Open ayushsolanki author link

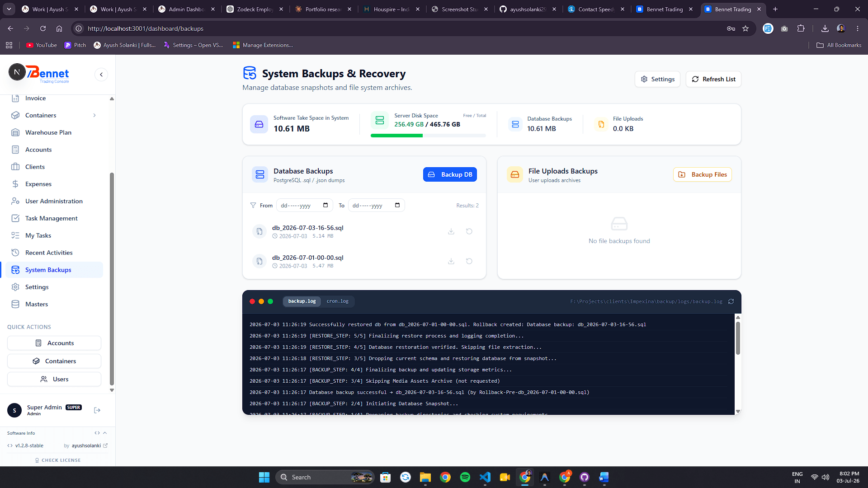point(89,446)
